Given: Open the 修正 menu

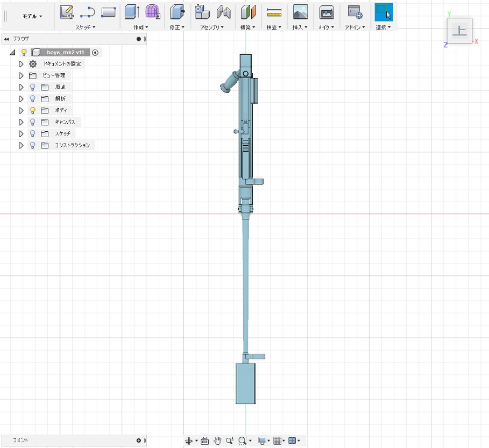Looking at the screenshot, I should coord(177,27).
